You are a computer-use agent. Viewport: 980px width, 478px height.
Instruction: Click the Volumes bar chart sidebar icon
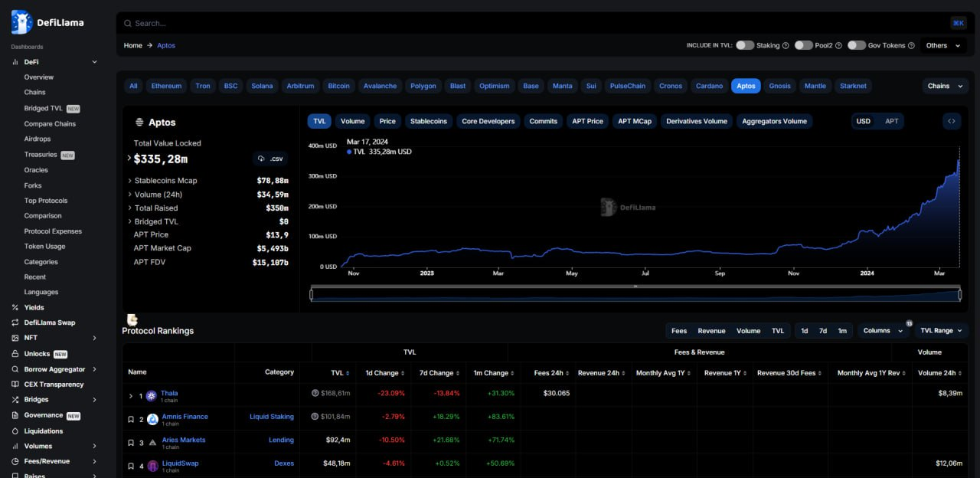click(15, 446)
